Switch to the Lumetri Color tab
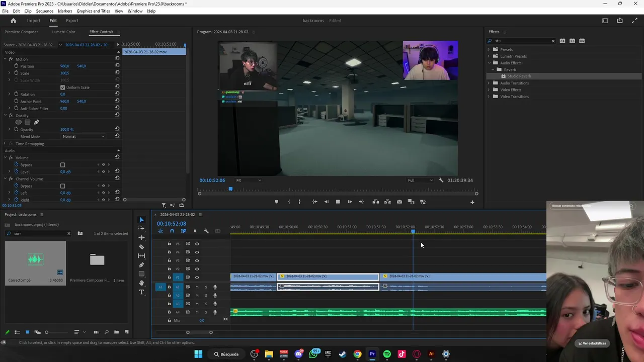 click(x=63, y=32)
